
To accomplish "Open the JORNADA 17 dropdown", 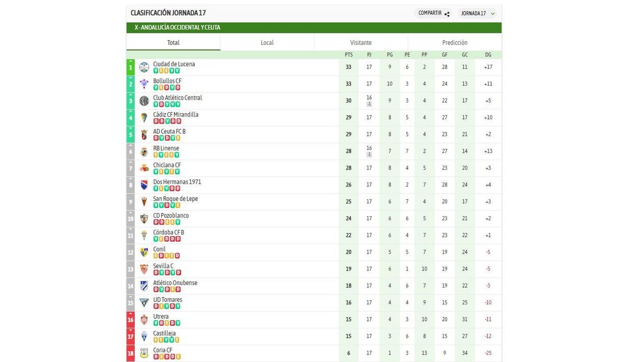I will pyautogui.click(x=477, y=13).
